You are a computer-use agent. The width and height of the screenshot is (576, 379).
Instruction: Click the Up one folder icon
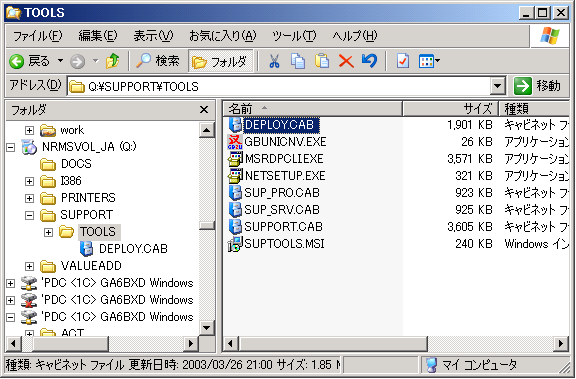(112, 61)
